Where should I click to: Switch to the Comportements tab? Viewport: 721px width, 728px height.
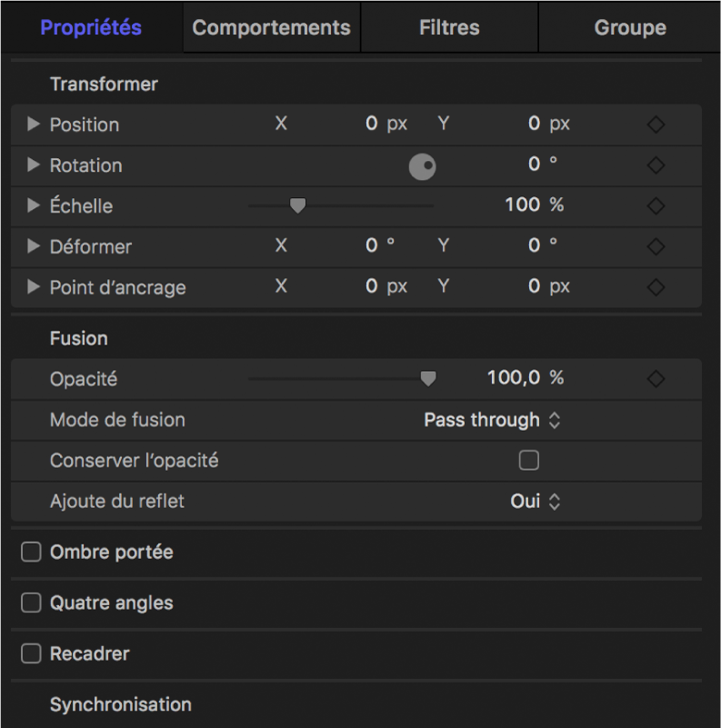click(271, 27)
